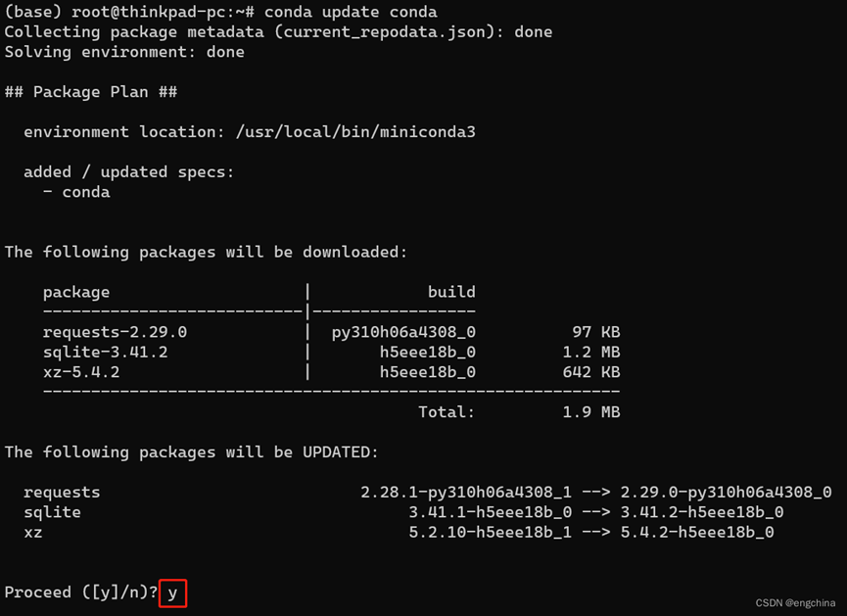Click the 'build' column header
This screenshot has width=847, height=616.
pyautogui.click(x=451, y=292)
